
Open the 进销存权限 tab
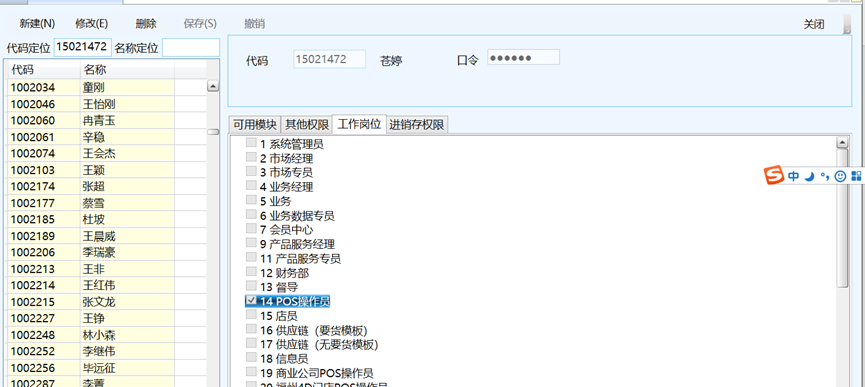tap(417, 125)
